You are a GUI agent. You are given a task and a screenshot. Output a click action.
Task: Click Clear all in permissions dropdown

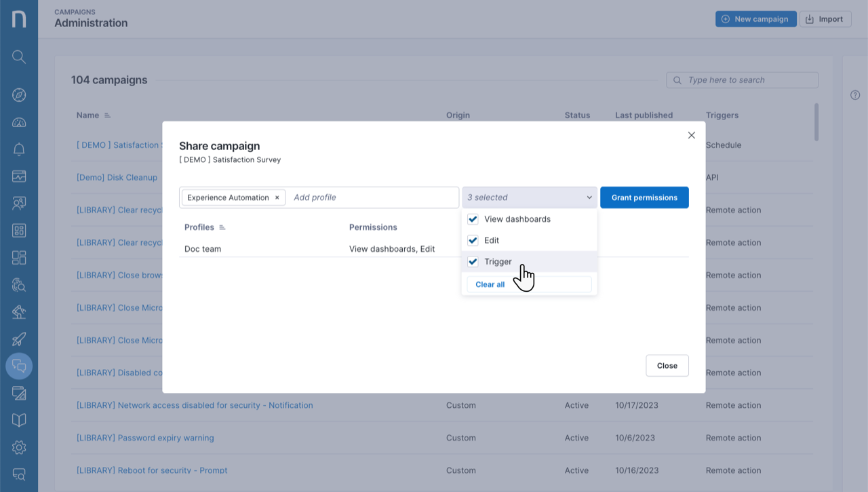click(490, 284)
